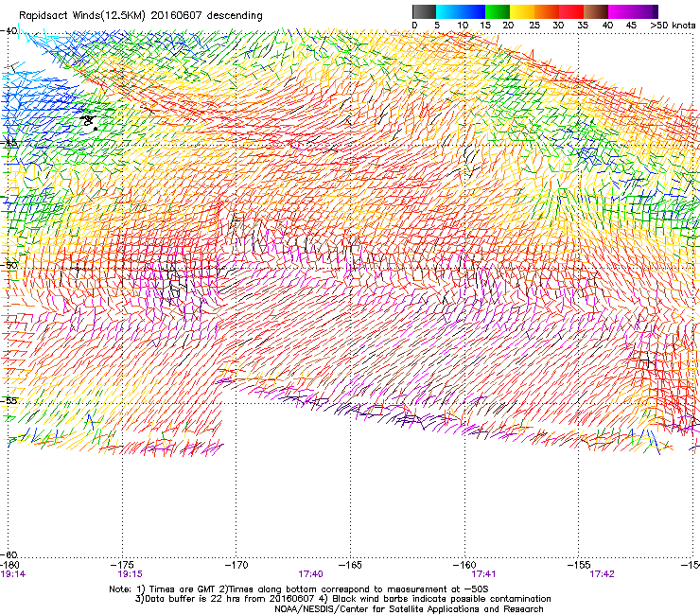Click the '19:15' swath time label
This screenshot has width=700, height=615.
(x=130, y=574)
